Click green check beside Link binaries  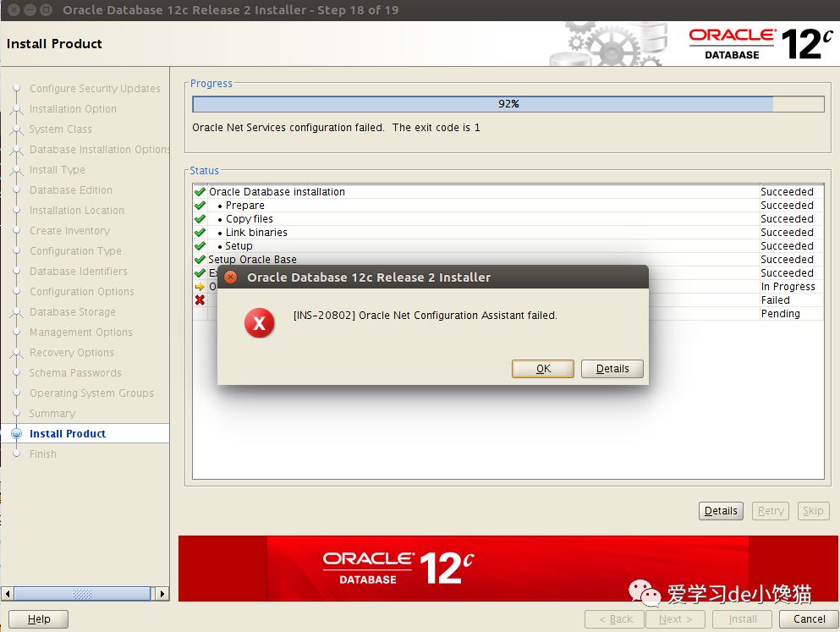click(200, 233)
